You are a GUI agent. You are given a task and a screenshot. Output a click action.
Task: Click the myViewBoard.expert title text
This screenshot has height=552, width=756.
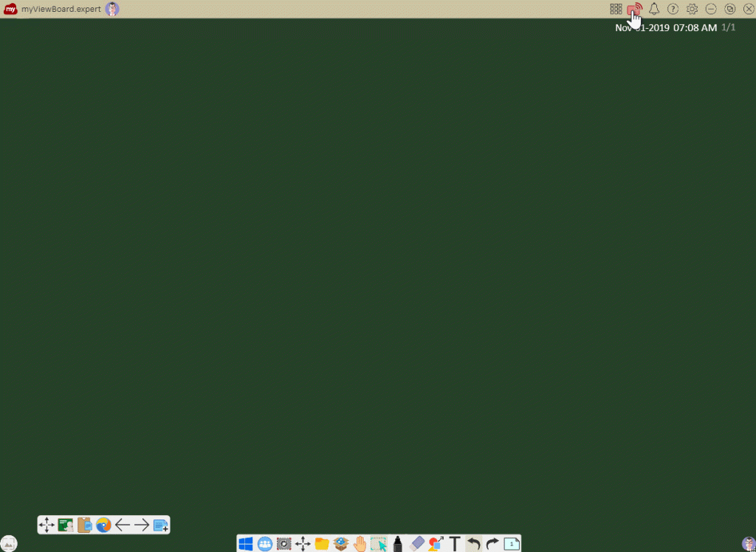coord(61,9)
